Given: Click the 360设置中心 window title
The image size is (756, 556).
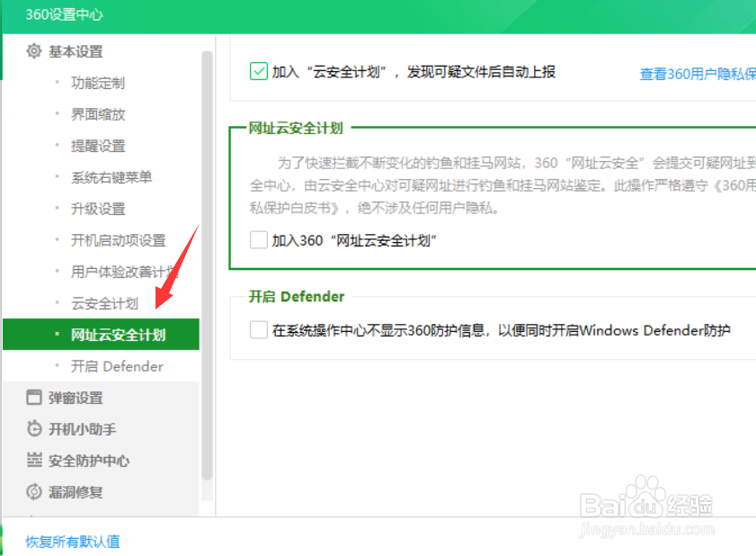Looking at the screenshot, I should click(x=64, y=14).
